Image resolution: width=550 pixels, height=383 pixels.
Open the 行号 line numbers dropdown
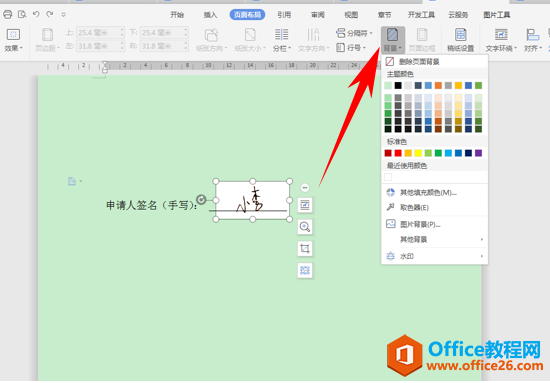[x=351, y=47]
